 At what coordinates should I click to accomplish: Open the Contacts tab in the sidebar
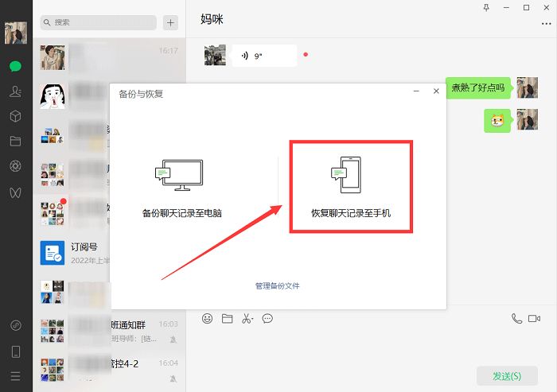(x=15, y=91)
